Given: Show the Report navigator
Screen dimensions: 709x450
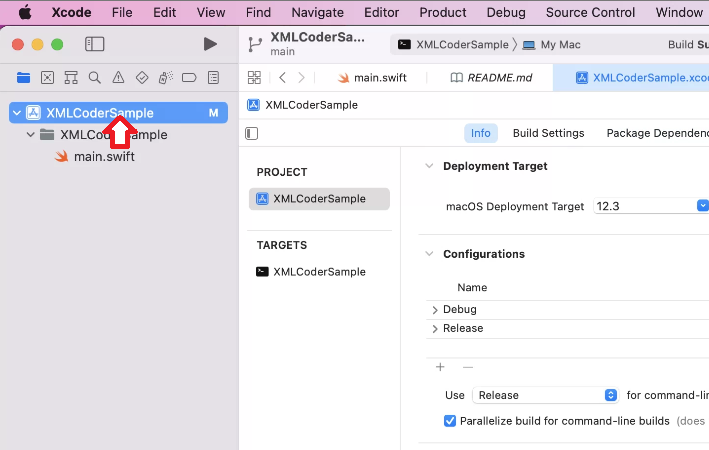Looking at the screenshot, I should [213, 77].
